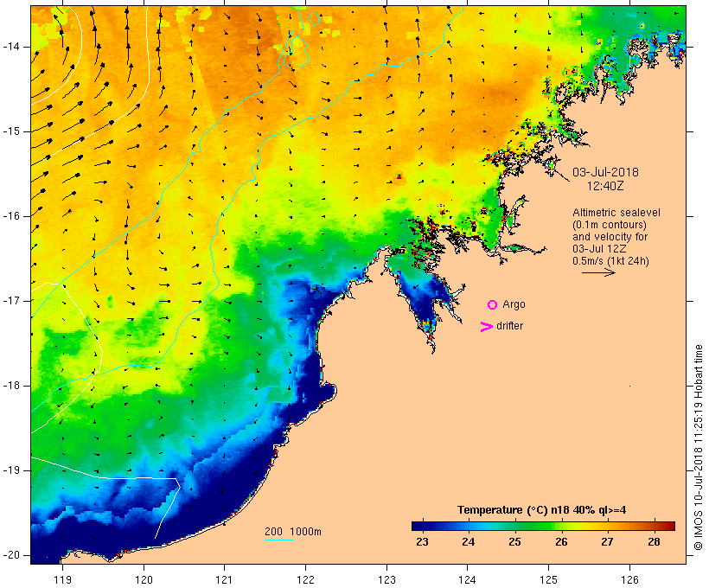Click latitude axis label -19
Image resolution: width=709 pixels, height=588 pixels.
click(x=11, y=470)
